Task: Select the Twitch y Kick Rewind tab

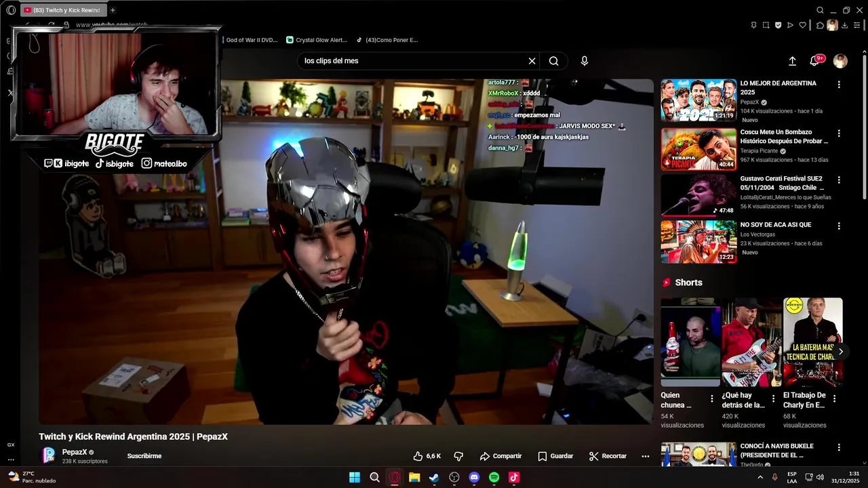Action: (x=63, y=10)
